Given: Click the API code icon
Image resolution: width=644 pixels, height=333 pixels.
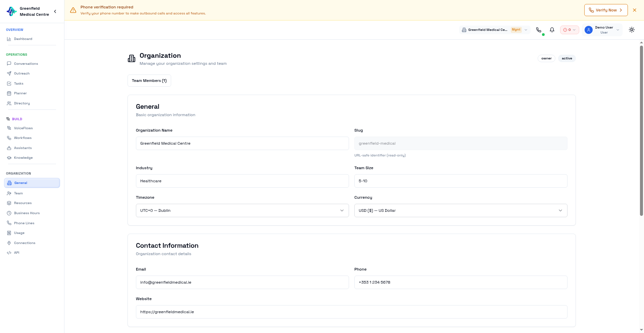Looking at the screenshot, I should click(x=9, y=253).
